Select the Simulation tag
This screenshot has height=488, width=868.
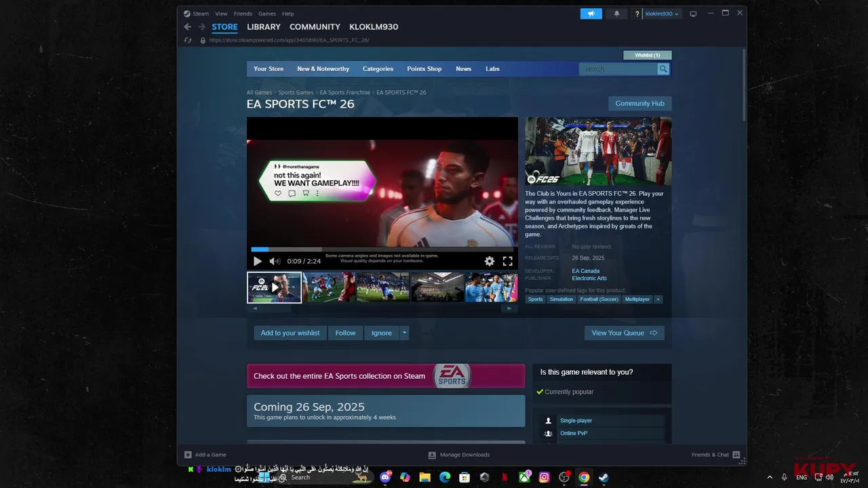point(561,300)
